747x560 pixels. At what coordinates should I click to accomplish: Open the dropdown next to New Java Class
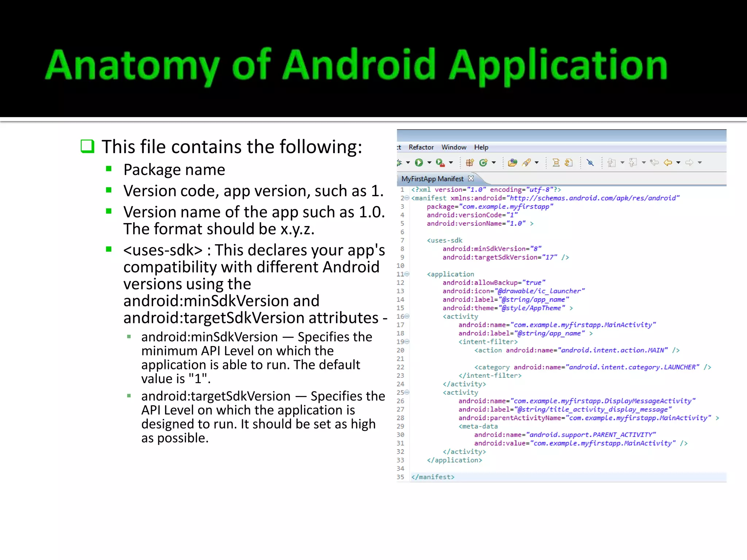(x=494, y=163)
